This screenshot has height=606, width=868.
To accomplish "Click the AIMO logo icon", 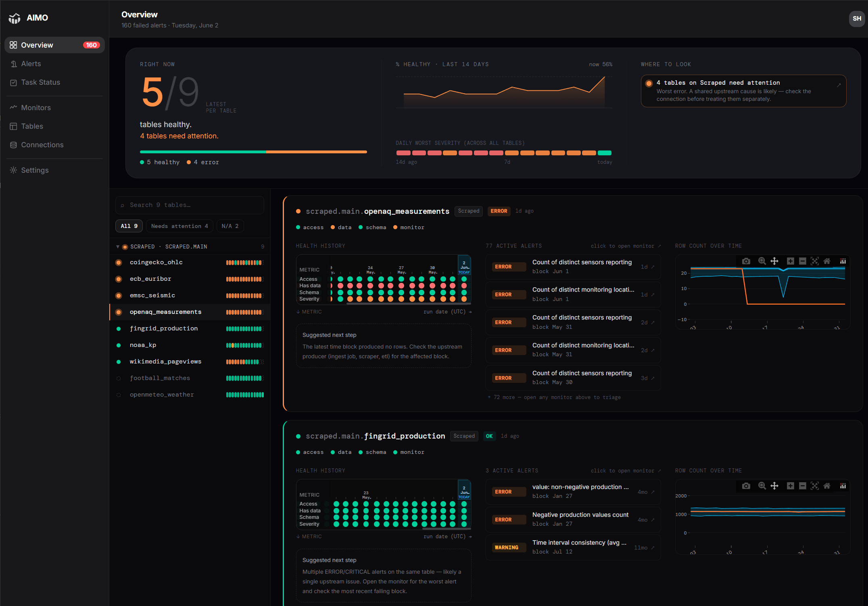I will tap(15, 18).
